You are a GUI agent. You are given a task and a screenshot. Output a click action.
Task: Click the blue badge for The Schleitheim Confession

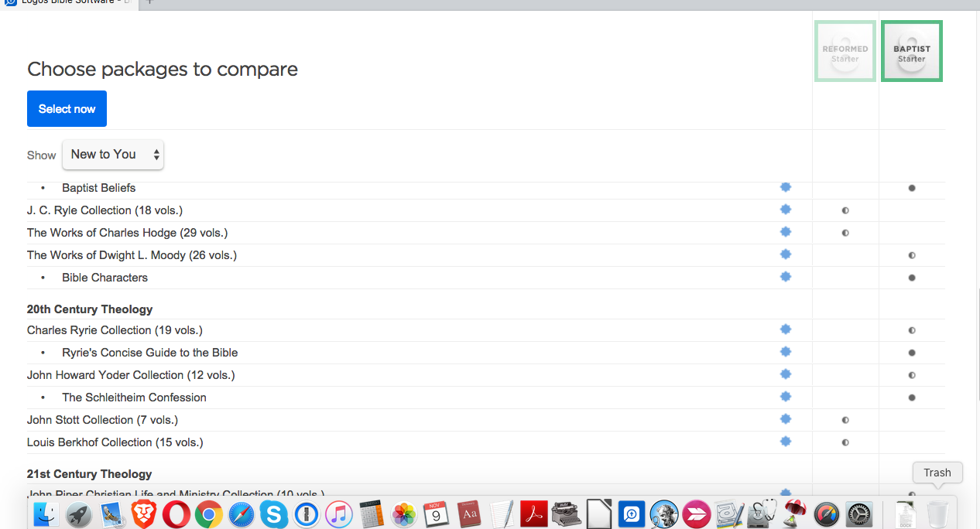(x=786, y=397)
